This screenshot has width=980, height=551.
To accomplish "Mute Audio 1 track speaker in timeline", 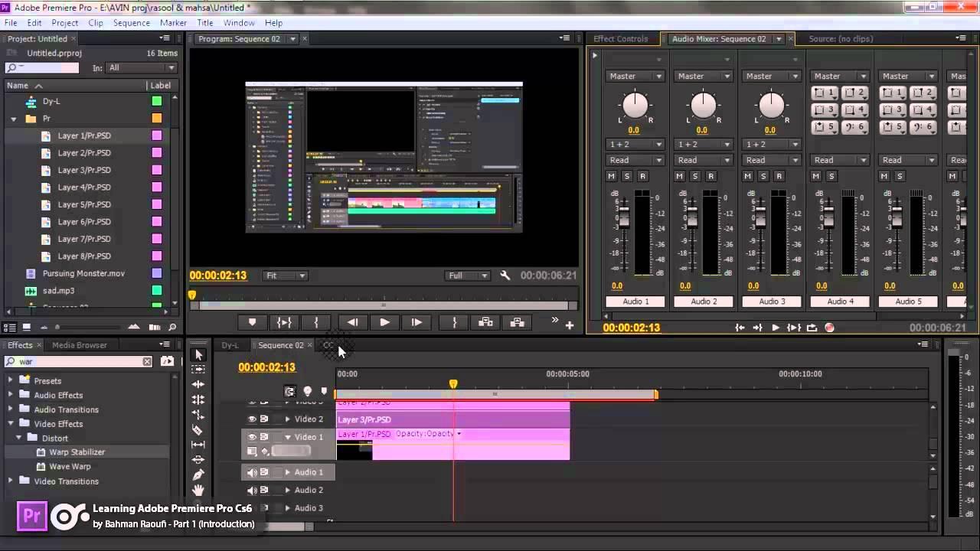I will click(252, 472).
